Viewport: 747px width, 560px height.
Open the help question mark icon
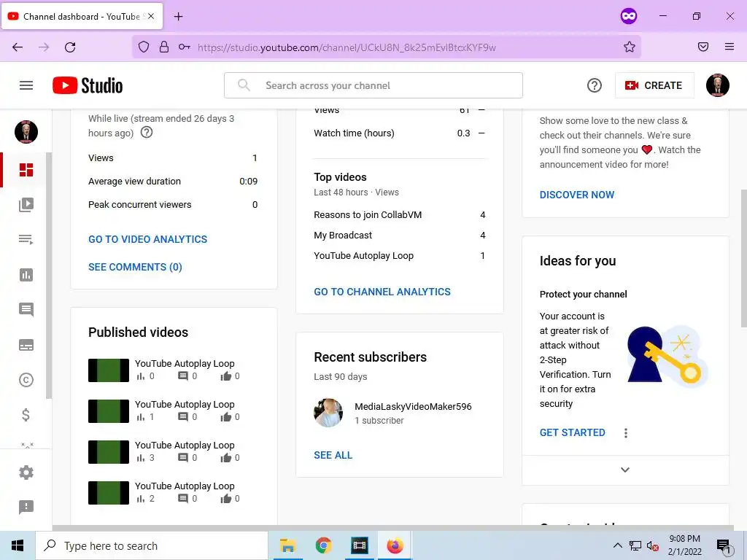(x=594, y=85)
